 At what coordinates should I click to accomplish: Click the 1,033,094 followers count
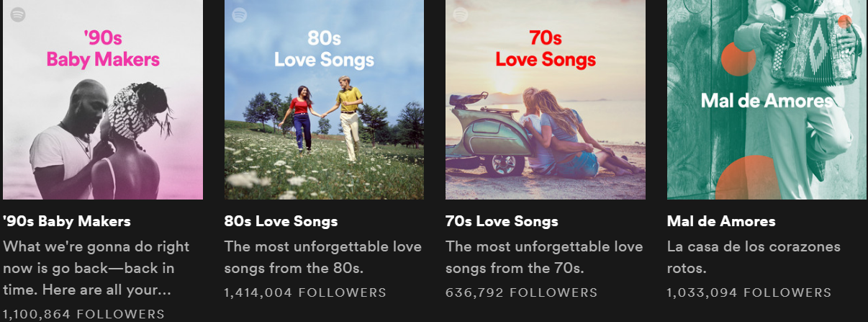pyautogui.click(x=749, y=292)
